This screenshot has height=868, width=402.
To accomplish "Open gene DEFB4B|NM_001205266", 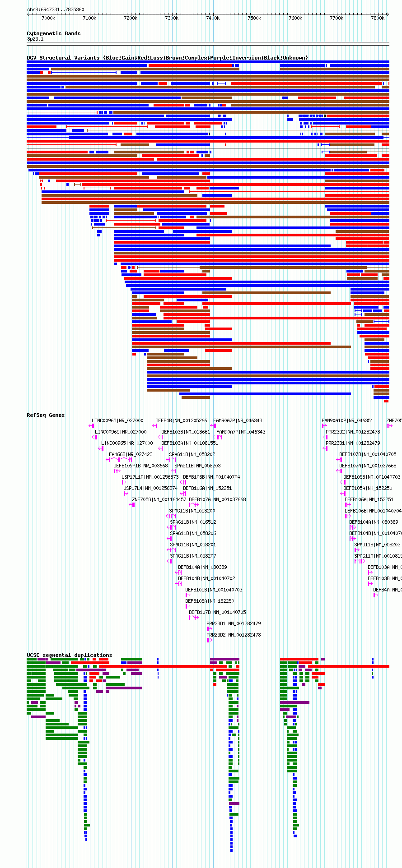I will click(x=181, y=420).
